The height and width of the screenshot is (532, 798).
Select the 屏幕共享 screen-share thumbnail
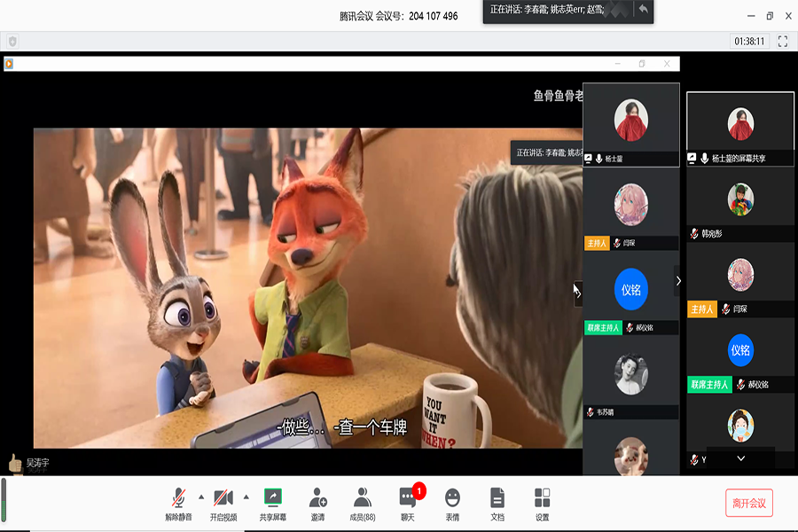(x=740, y=129)
